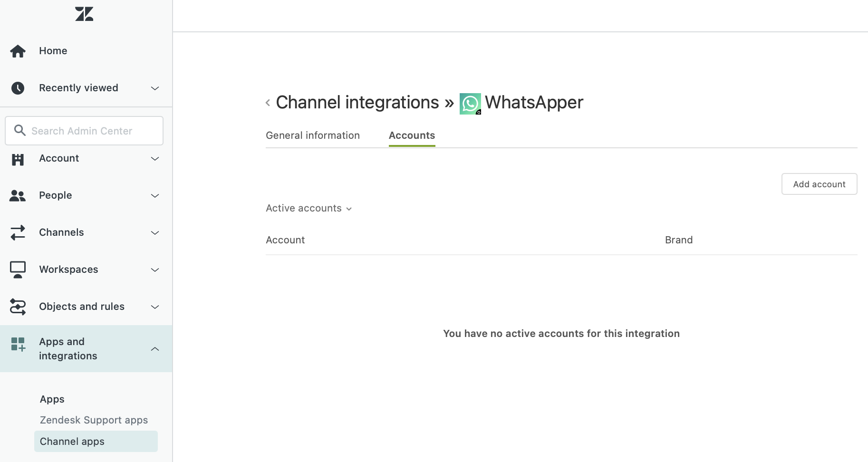The width and height of the screenshot is (868, 462).
Task: Click the Workspaces monitor icon
Action: 18,269
